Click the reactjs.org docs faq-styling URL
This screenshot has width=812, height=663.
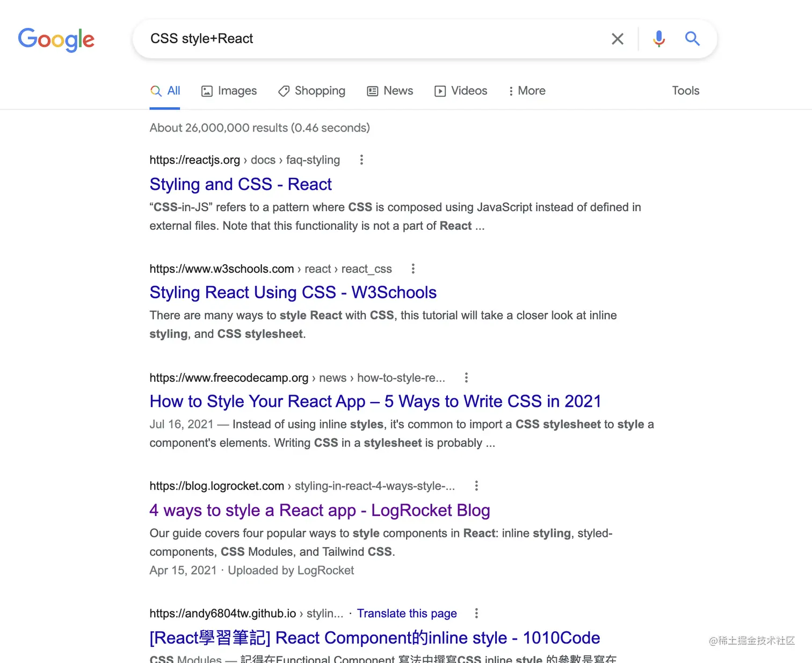[245, 160]
